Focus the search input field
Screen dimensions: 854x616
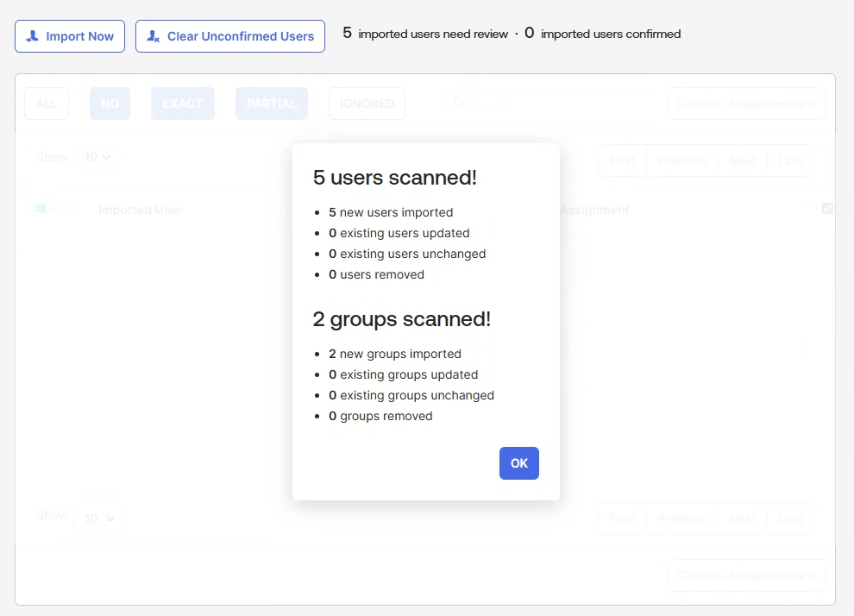[x=550, y=104]
